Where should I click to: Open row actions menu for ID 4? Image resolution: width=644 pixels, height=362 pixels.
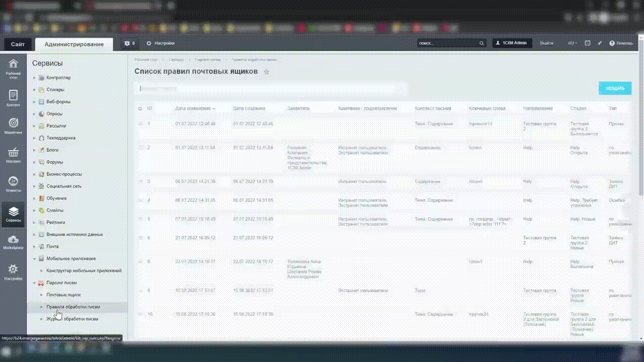140,200
